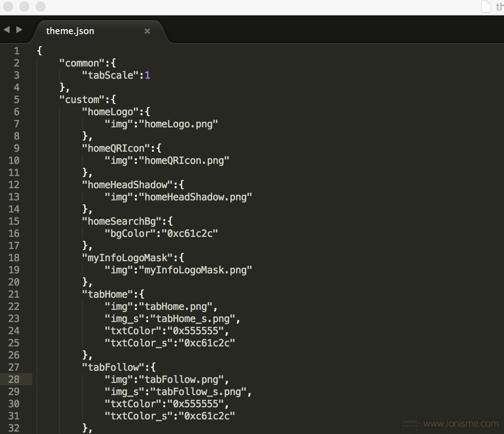504x434 pixels.
Task: Click the back navigation arrow in tab bar
Action: coord(6,30)
